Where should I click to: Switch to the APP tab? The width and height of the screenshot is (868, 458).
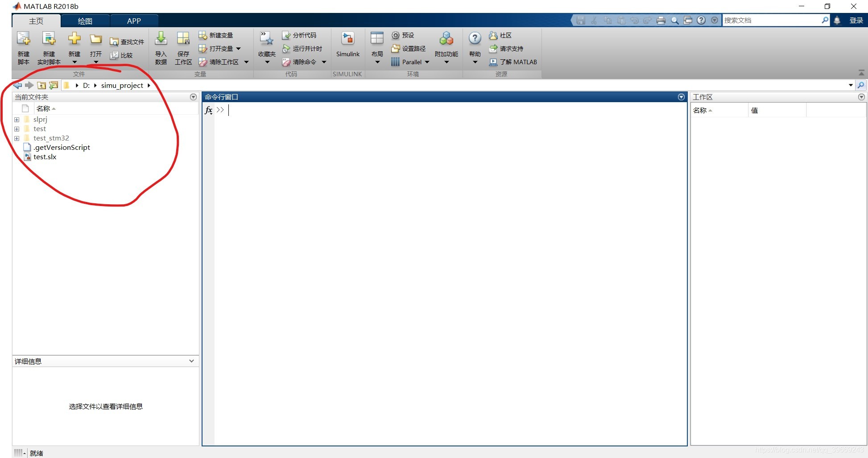[x=134, y=21]
